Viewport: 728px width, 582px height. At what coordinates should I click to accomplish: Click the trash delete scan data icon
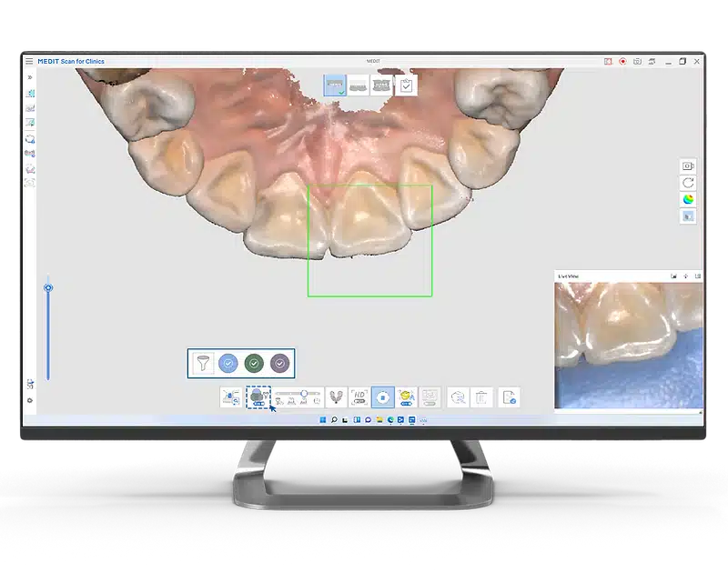point(482,396)
